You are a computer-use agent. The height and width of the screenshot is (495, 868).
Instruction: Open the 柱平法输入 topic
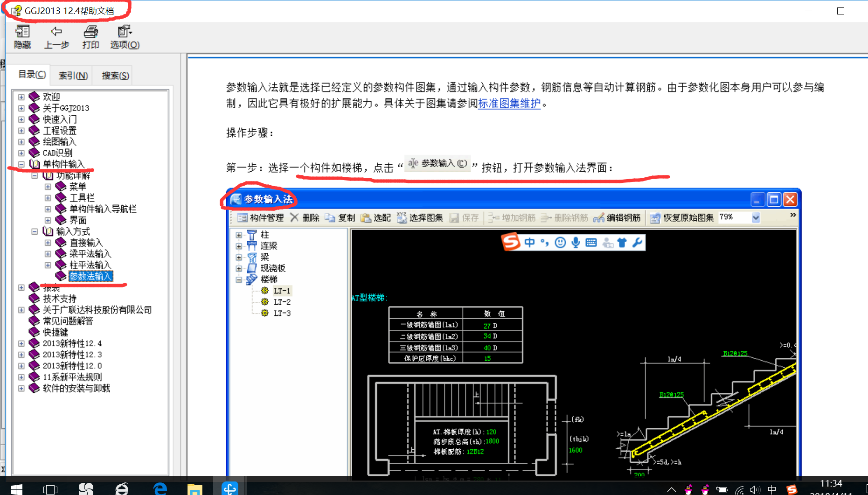point(90,265)
